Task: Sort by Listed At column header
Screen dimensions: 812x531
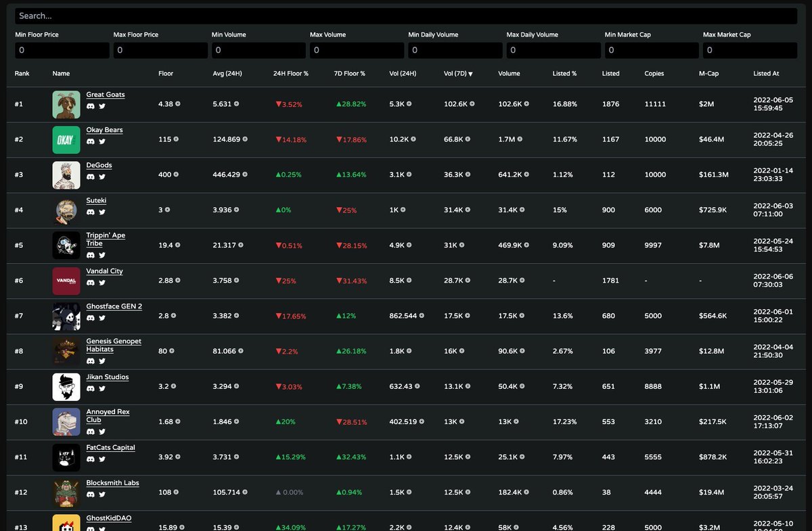Action: coord(766,73)
